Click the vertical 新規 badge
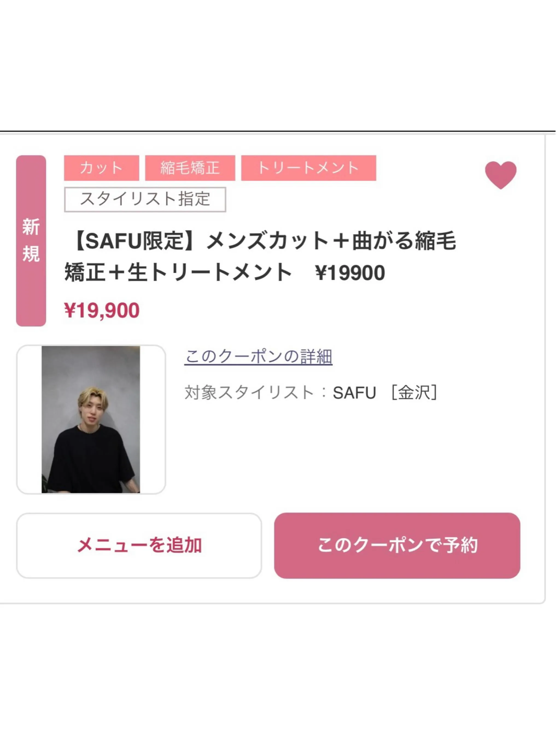The width and height of the screenshot is (560, 745). [x=31, y=240]
